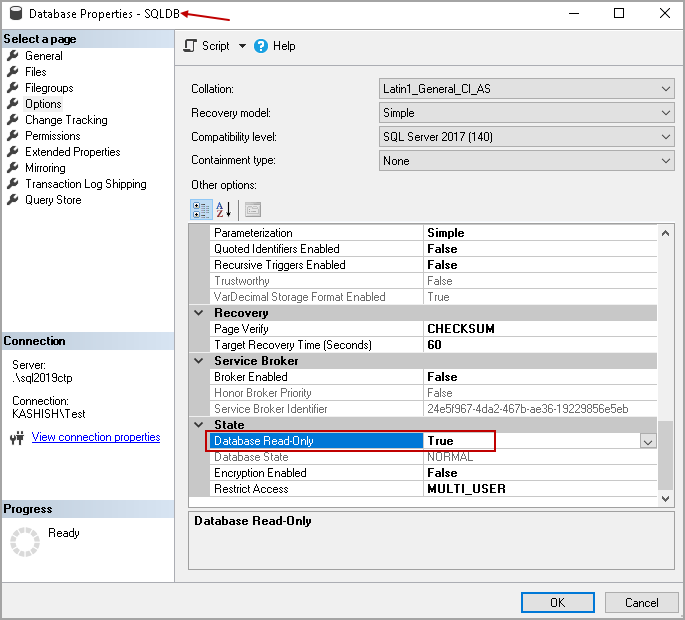Click the connection properties plug icon

click(x=17, y=438)
